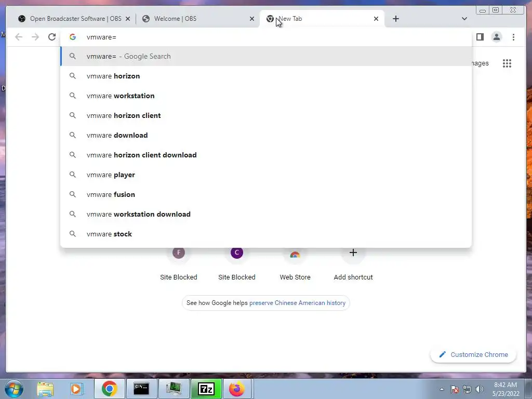Open the profile avatar menu
The width and height of the screenshot is (532, 399).
(496, 37)
